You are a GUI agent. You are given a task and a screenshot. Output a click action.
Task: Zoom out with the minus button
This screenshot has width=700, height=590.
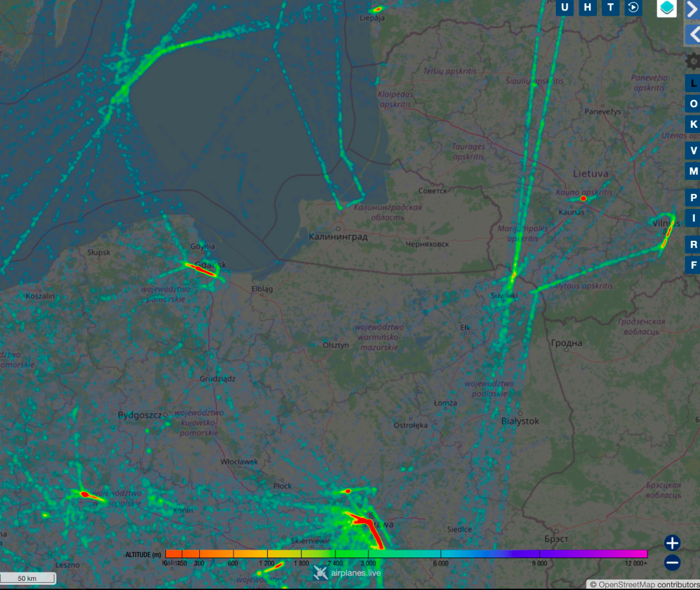coord(672,562)
